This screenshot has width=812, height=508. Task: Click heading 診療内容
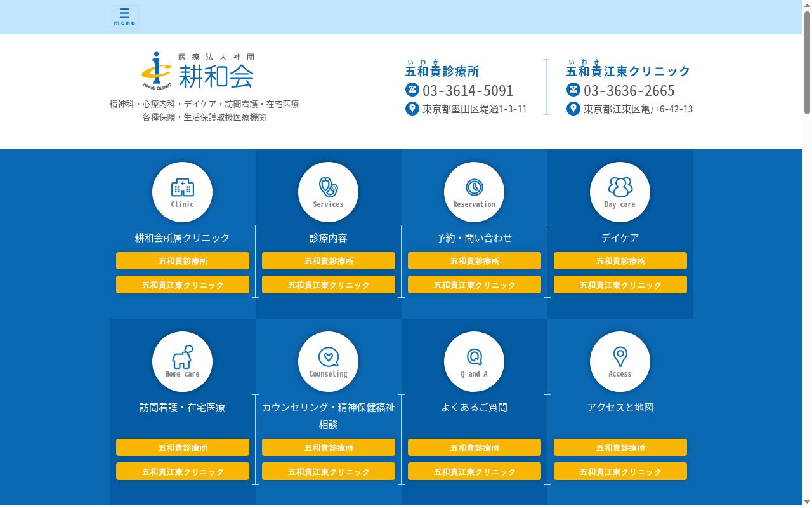coord(329,238)
